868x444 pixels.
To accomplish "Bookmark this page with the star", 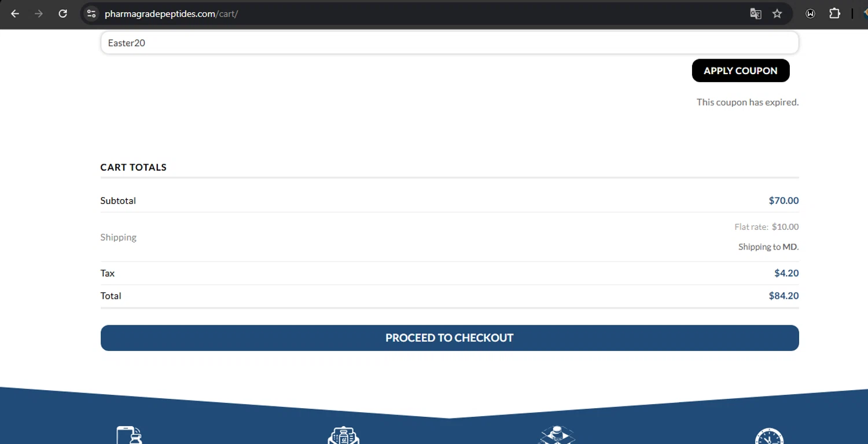I will tap(777, 13).
